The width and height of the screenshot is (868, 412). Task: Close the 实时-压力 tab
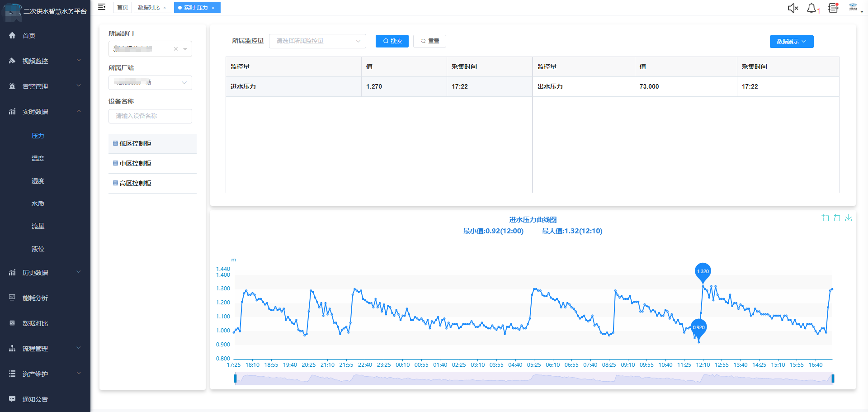click(x=213, y=8)
